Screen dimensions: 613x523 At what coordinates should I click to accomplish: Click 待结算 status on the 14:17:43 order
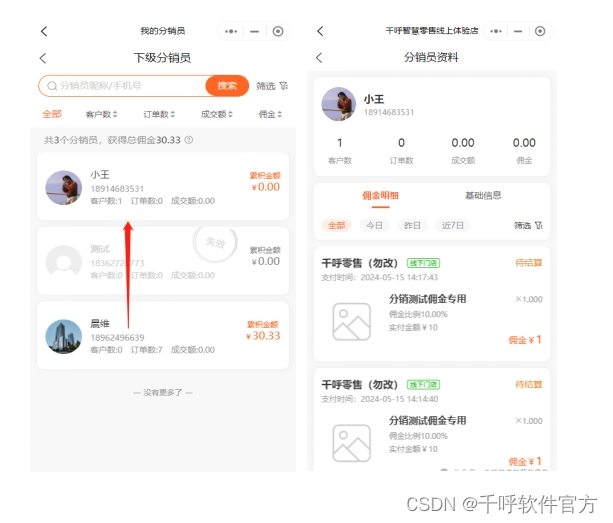point(529,263)
